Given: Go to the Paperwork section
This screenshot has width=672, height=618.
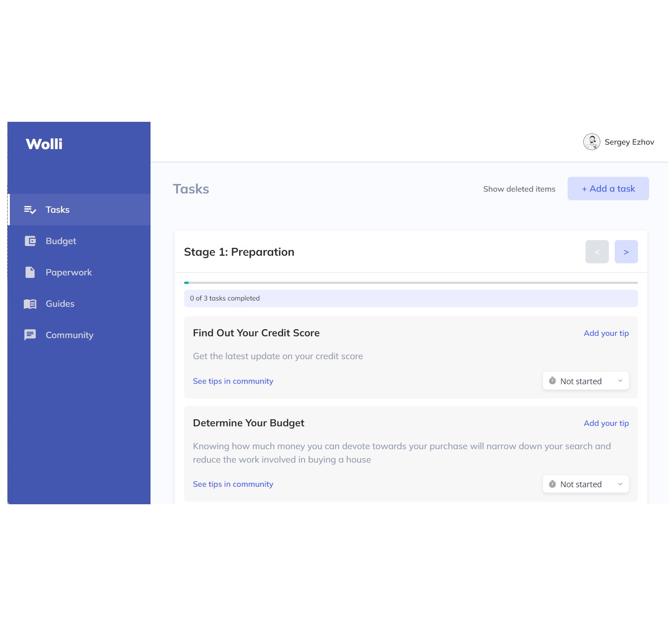Looking at the screenshot, I should pyautogui.click(x=80, y=272).
